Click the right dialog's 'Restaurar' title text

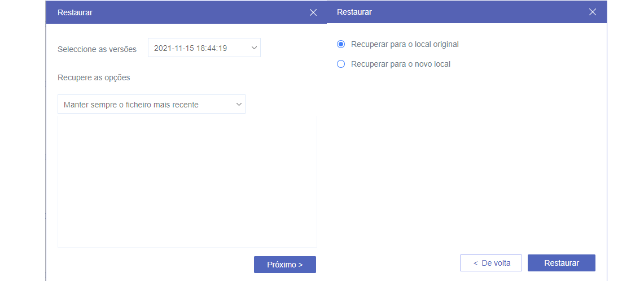[x=354, y=12]
